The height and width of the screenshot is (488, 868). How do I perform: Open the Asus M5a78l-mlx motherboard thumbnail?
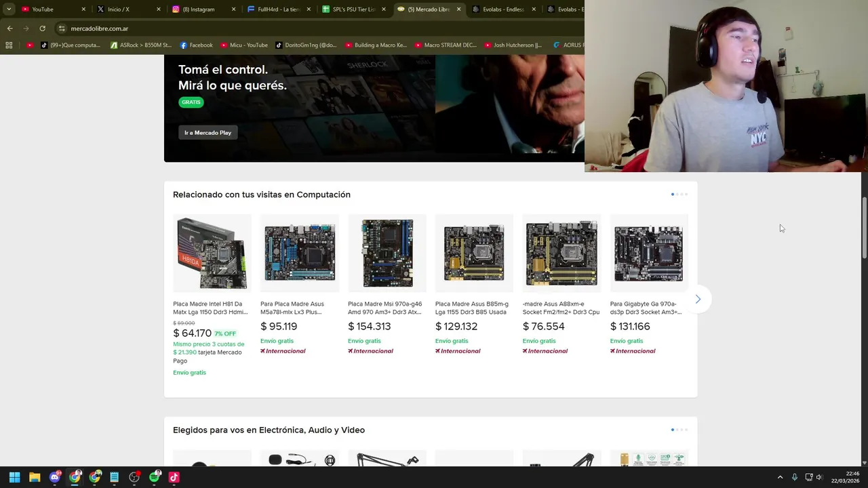299,253
